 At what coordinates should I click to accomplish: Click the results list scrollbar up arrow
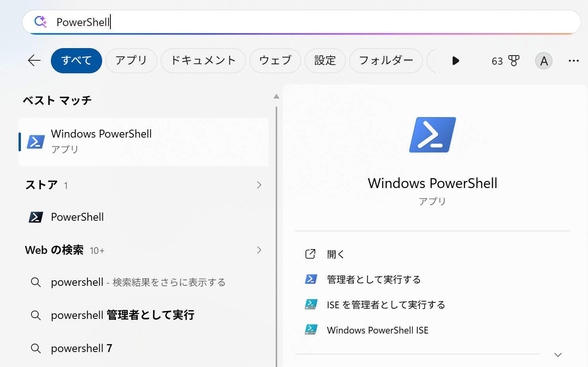coord(276,97)
